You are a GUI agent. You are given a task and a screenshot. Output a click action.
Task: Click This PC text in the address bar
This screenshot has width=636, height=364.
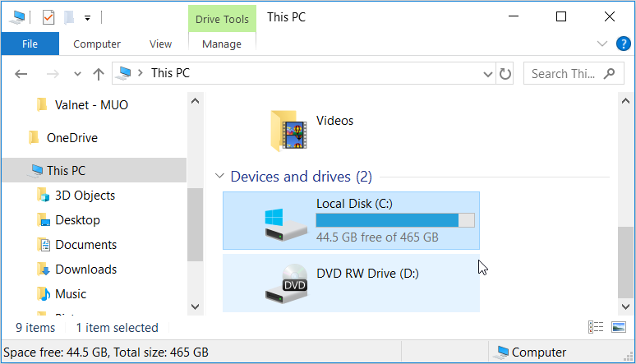[170, 73]
